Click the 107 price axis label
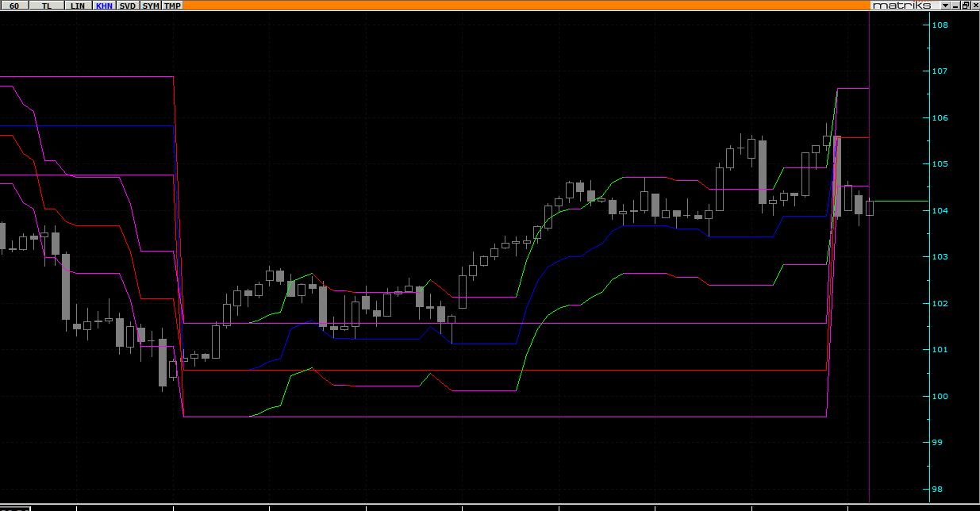This screenshot has height=511, width=980. pos(940,71)
